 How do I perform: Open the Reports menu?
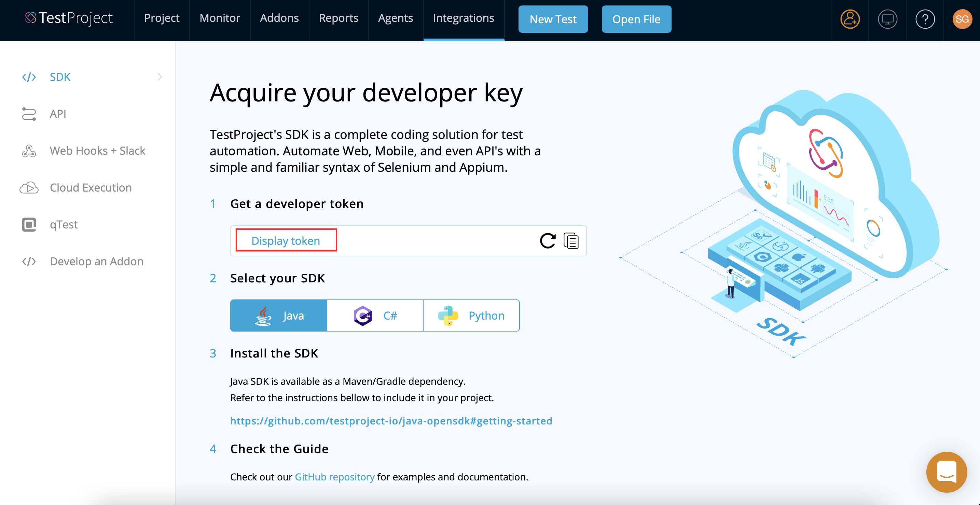pyautogui.click(x=338, y=18)
